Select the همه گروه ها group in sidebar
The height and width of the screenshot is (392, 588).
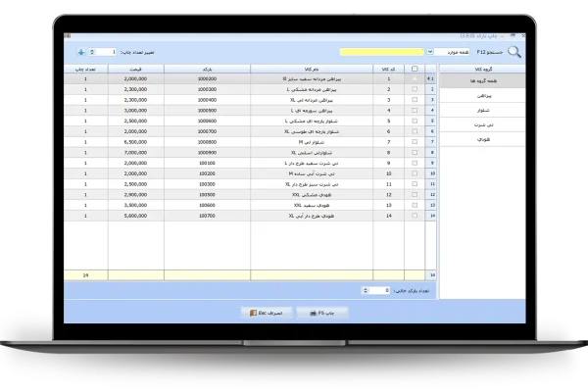point(482,80)
